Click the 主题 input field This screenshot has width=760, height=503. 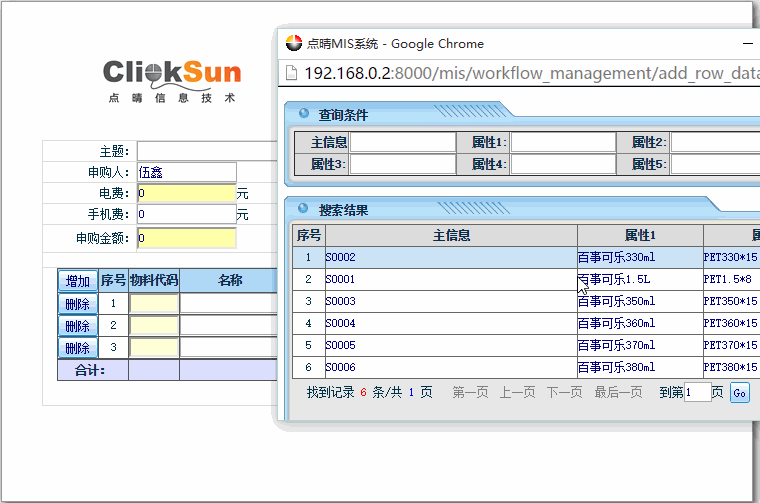(207, 151)
